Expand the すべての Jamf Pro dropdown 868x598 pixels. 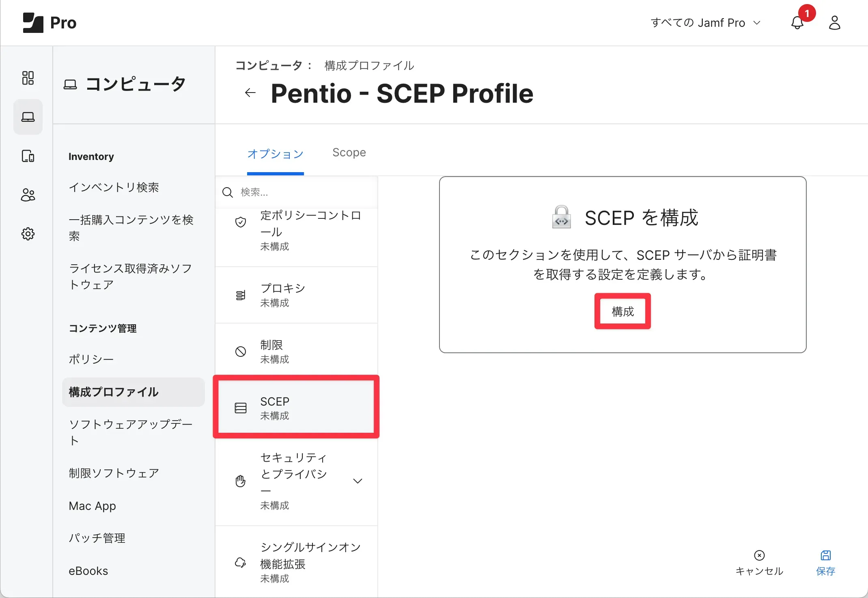(x=706, y=22)
